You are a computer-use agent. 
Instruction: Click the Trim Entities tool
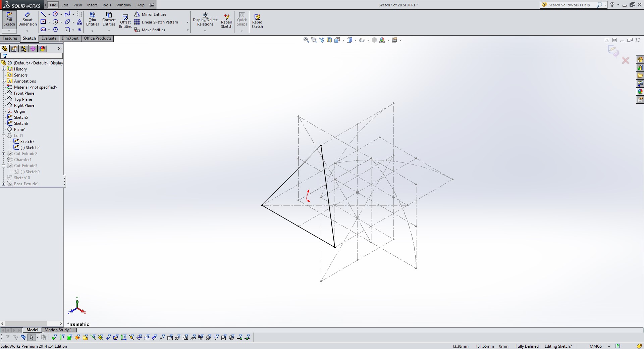[x=93, y=19]
